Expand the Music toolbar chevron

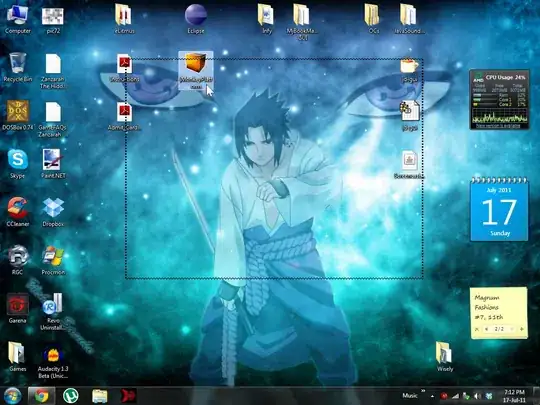(x=423, y=391)
